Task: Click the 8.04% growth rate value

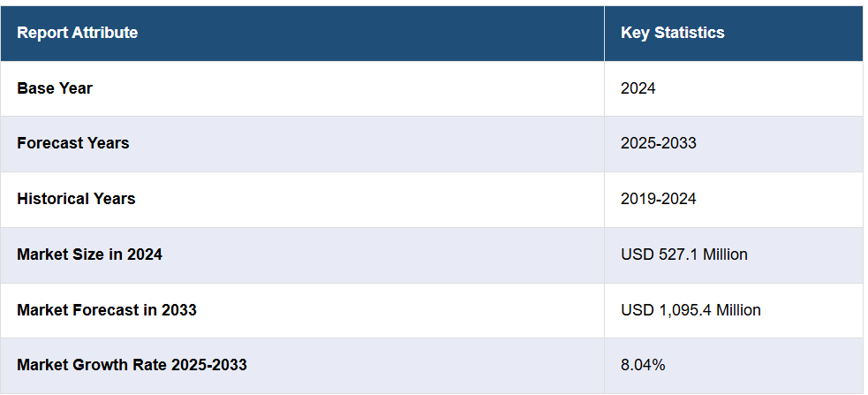Action: point(643,365)
